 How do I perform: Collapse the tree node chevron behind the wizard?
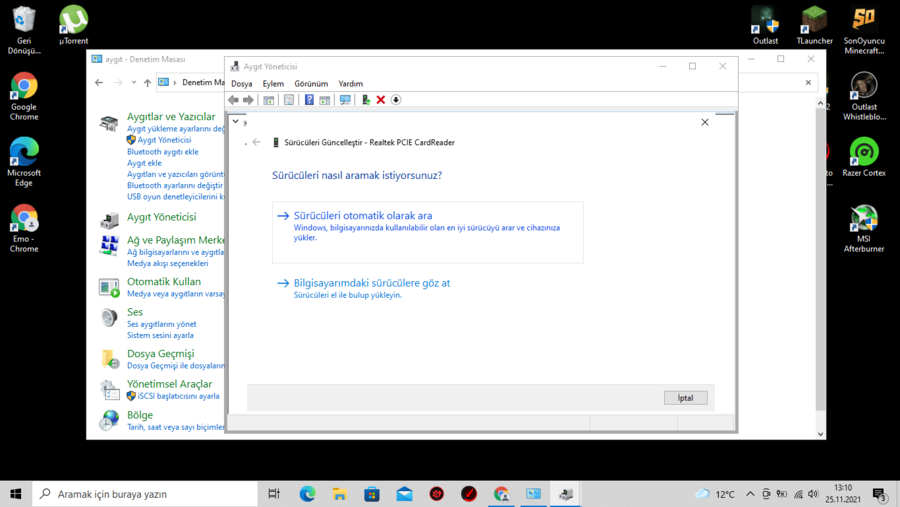coord(235,122)
